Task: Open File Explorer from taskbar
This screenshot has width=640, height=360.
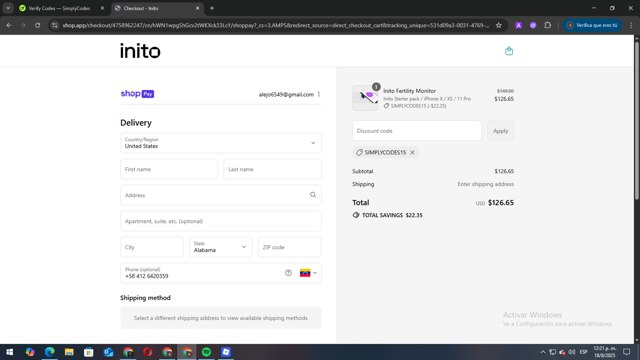Action: tap(69, 352)
